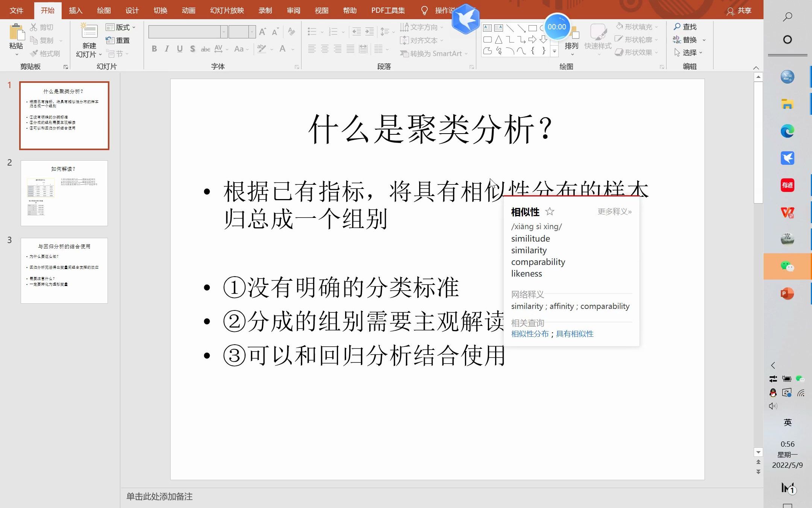Apply underline to selected text

click(x=180, y=49)
